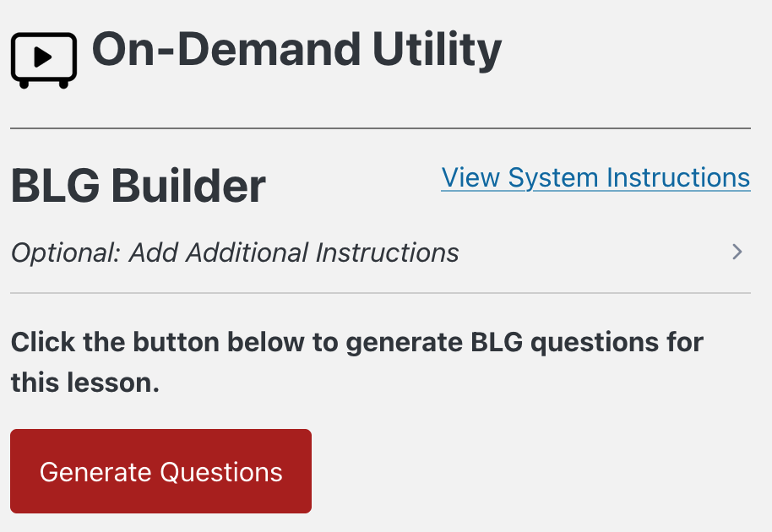Viewport: 772px width, 532px height.
Task: Click the divider line under On-Demand Utility
Action: click(x=380, y=128)
